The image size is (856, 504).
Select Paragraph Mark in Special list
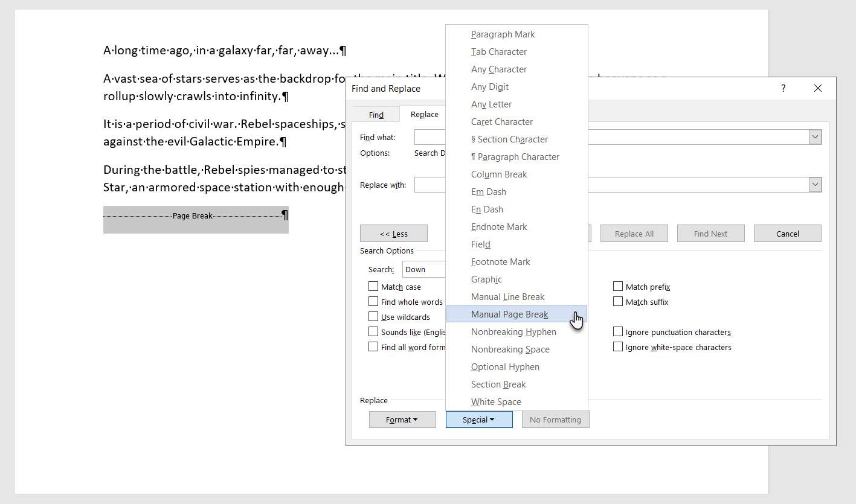(503, 34)
